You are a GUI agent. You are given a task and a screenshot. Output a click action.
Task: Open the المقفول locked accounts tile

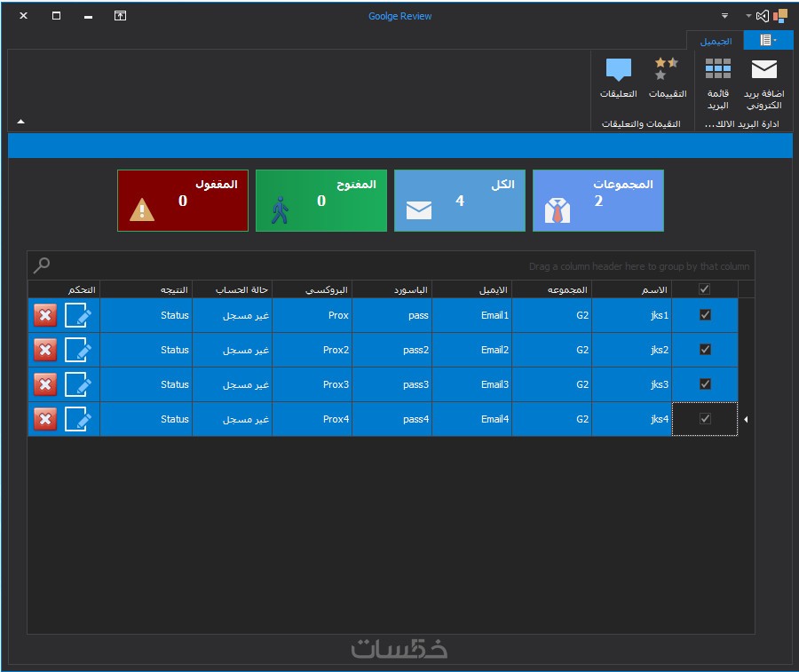pos(182,201)
